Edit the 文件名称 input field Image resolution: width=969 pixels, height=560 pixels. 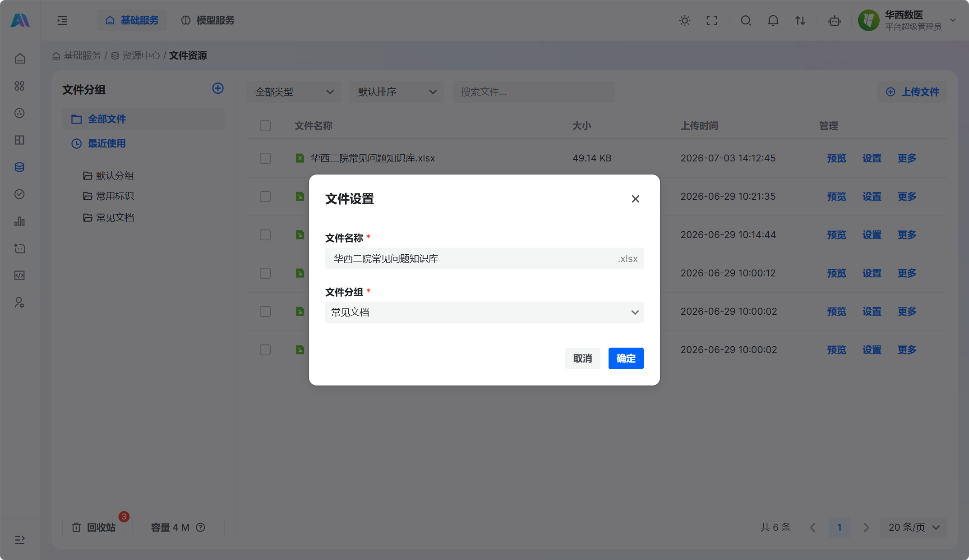pos(484,258)
